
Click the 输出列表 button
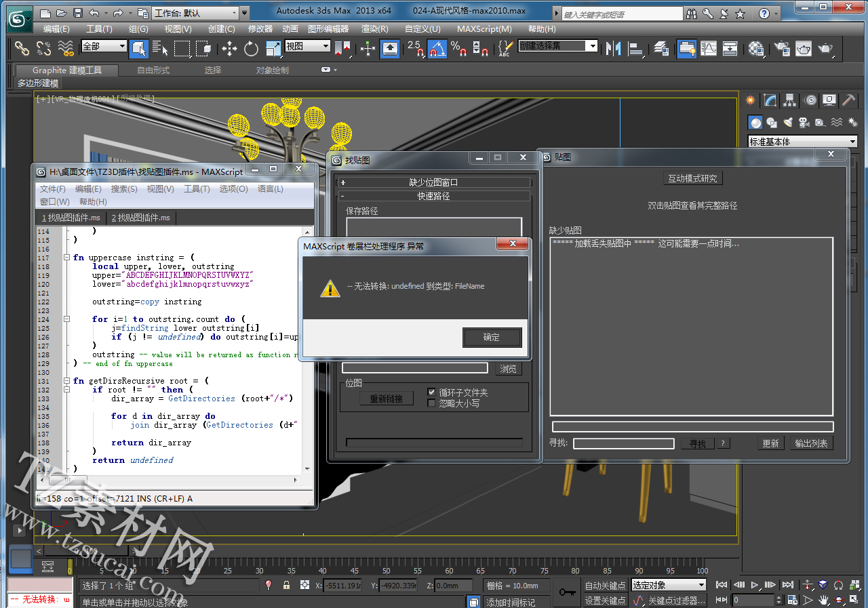[x=811, y=443]
